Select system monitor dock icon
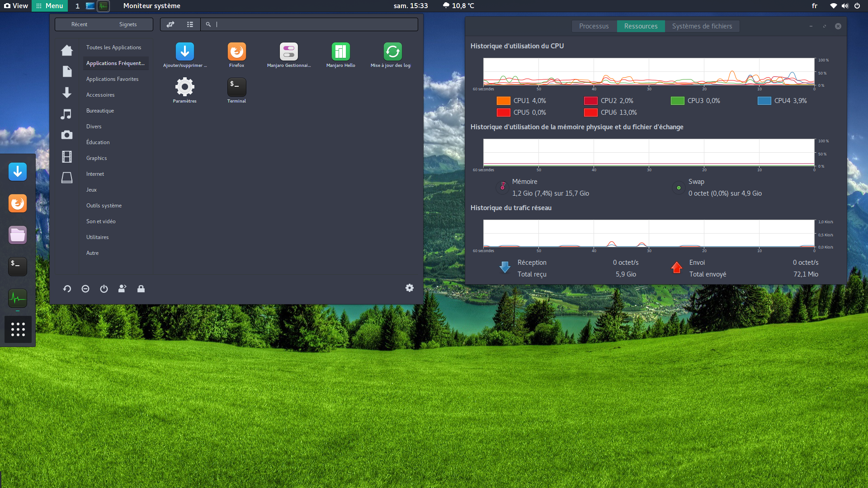 click(x=18, y=298)
